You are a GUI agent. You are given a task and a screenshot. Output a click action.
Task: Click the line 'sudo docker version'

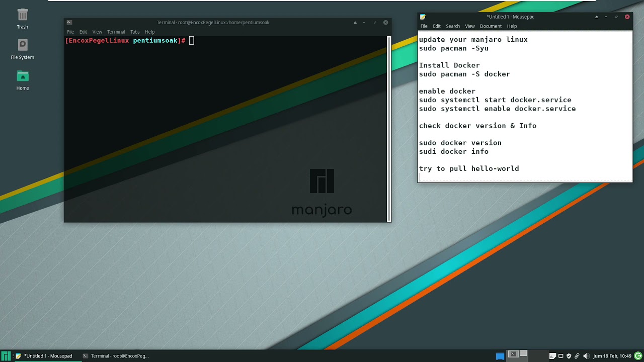[x=460, y=142]
